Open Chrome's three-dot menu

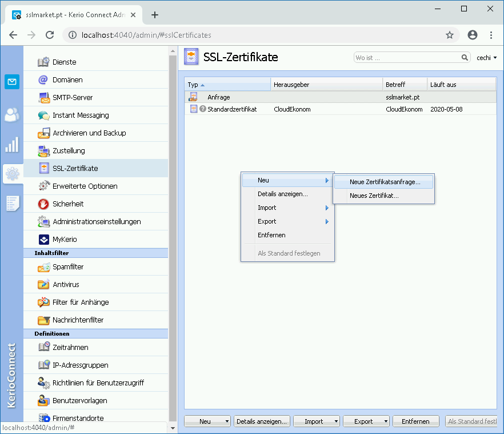click(491, 35)
